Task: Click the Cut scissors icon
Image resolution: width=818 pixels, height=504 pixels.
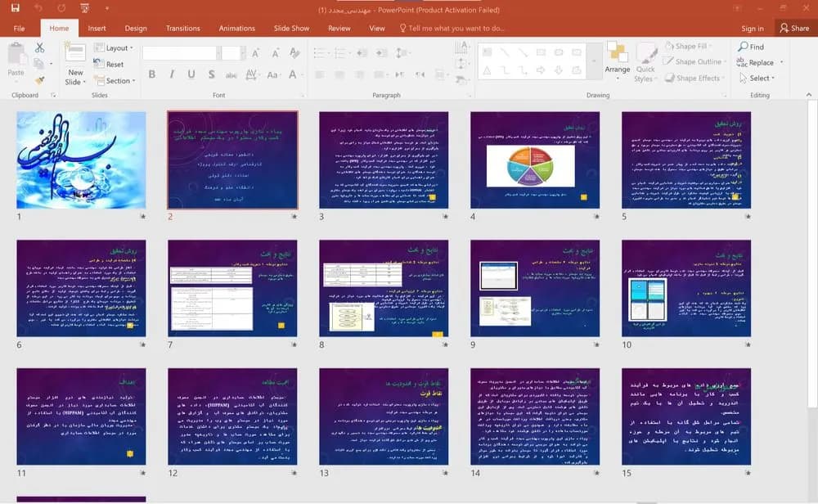Action: pos(39,47)
